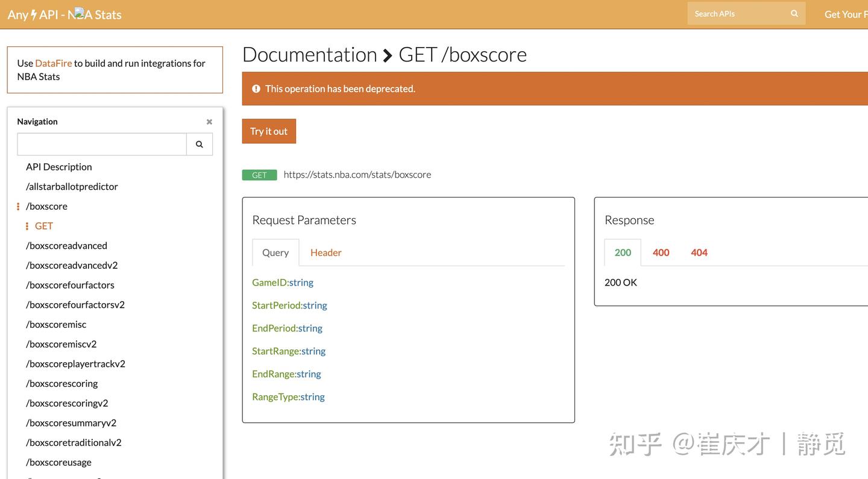Click the GET method badge

[x=259, y=174]
